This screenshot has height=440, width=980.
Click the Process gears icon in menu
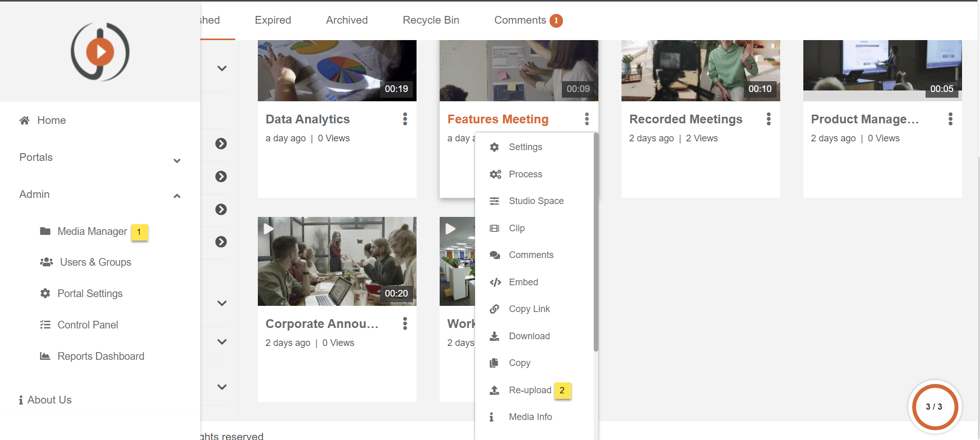point(495,174)
